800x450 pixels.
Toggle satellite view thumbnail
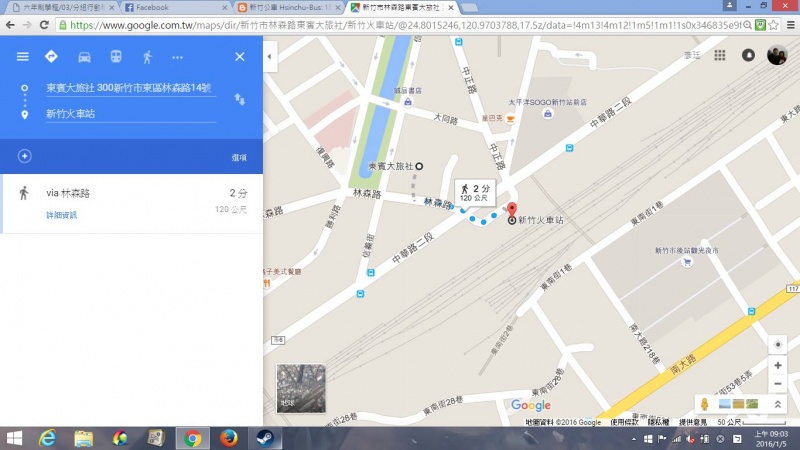(301, 388)
